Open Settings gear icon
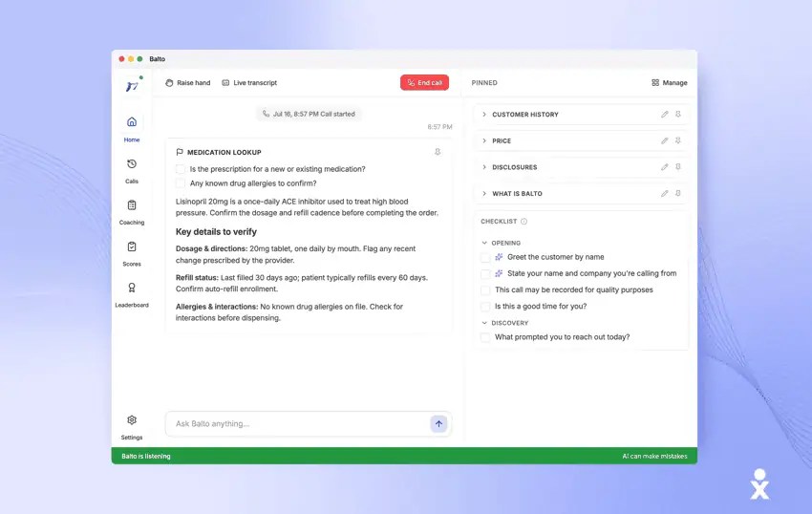The width and height of the screenshot is (812, 514). point(132,419)
